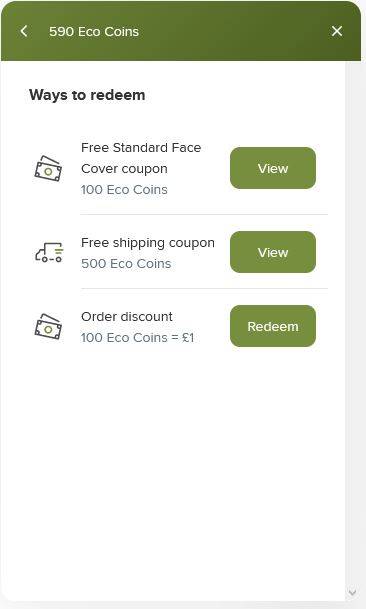Close the Eco Coins panel
Image resolution: width=366 pixels, height=609 pixels.
(x=336, y=31)
